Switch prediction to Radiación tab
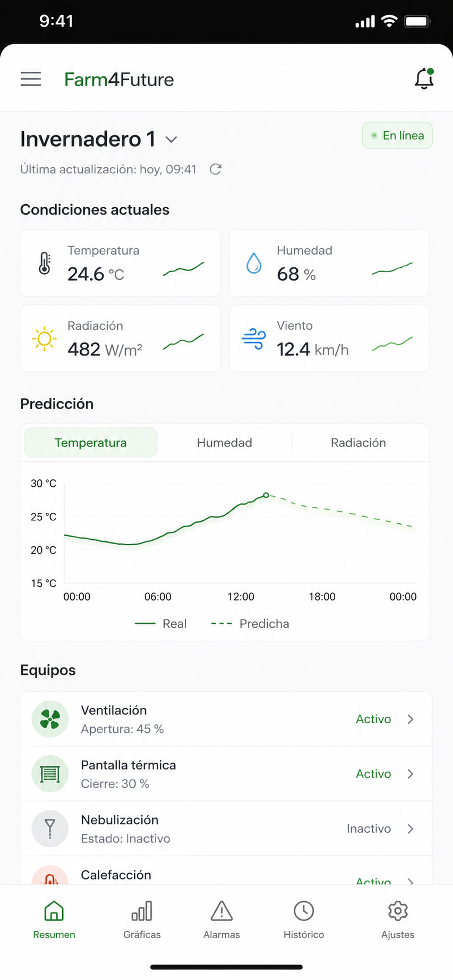 [358, 443]
